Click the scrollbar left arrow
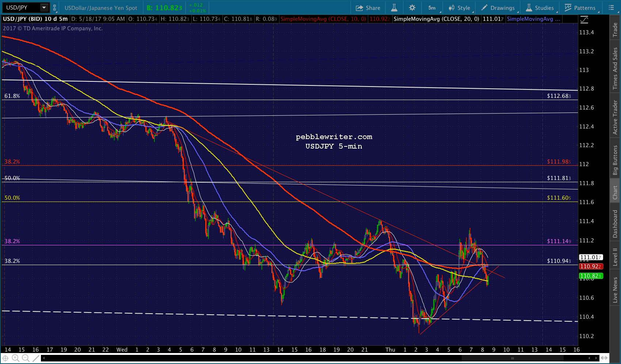621x364 pixels. tap(44, 358)
